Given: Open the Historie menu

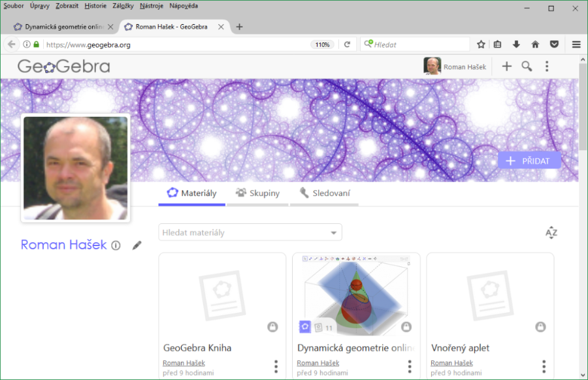Looking at the screenshot, I should (x=95, y=6).
